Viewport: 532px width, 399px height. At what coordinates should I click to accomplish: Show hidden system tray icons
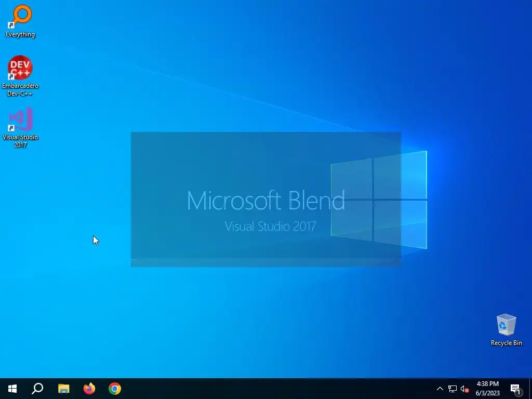[x=440, y=389]
